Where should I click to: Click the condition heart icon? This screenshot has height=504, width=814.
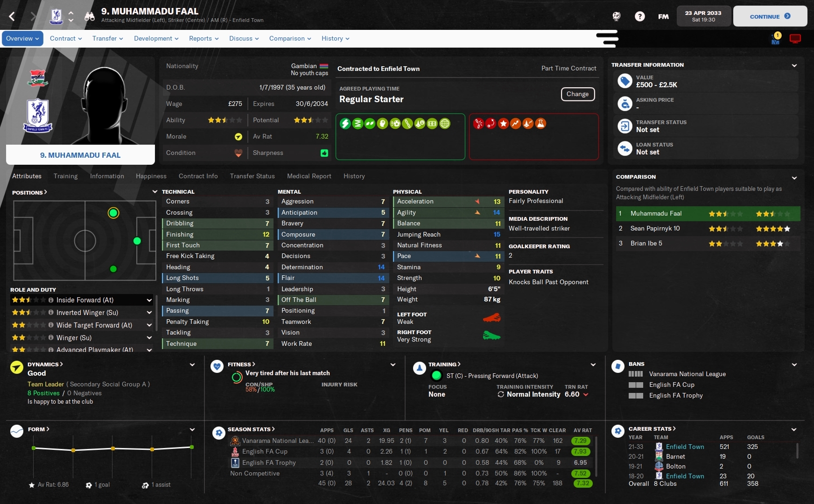239,153
